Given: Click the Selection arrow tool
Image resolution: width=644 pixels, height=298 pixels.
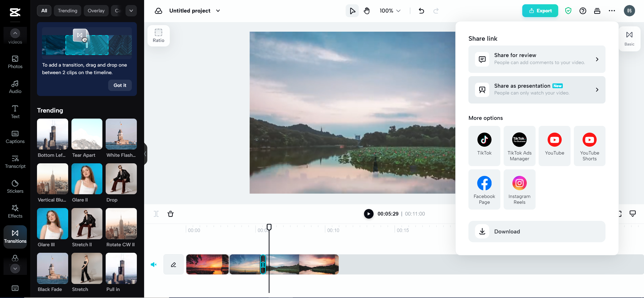Looking at the screenshot, I should coord(352,11).
